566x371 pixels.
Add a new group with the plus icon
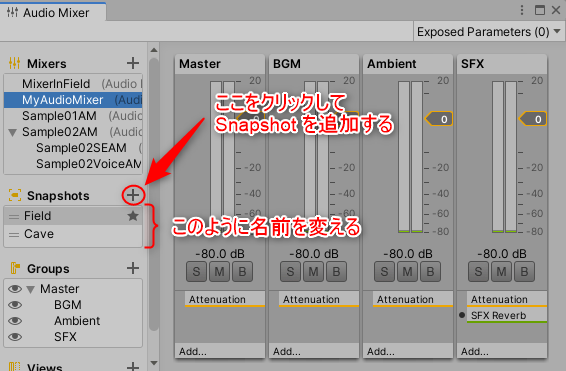point(133,268)
